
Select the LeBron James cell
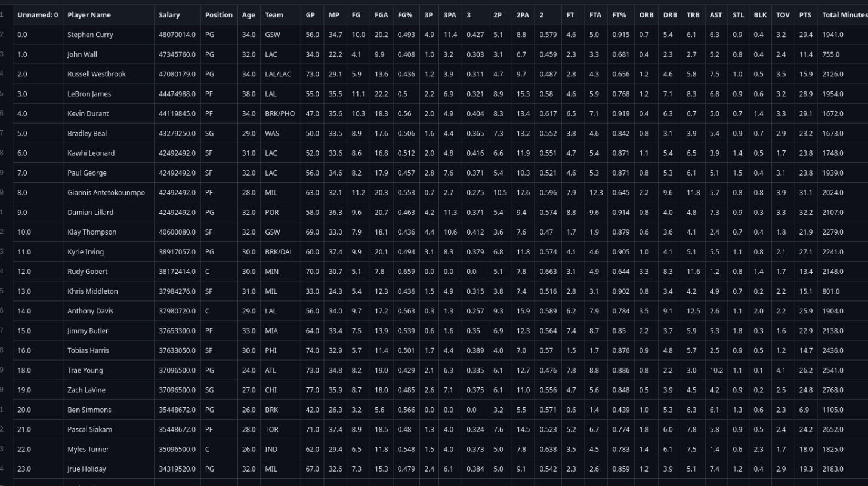point(108,94)
